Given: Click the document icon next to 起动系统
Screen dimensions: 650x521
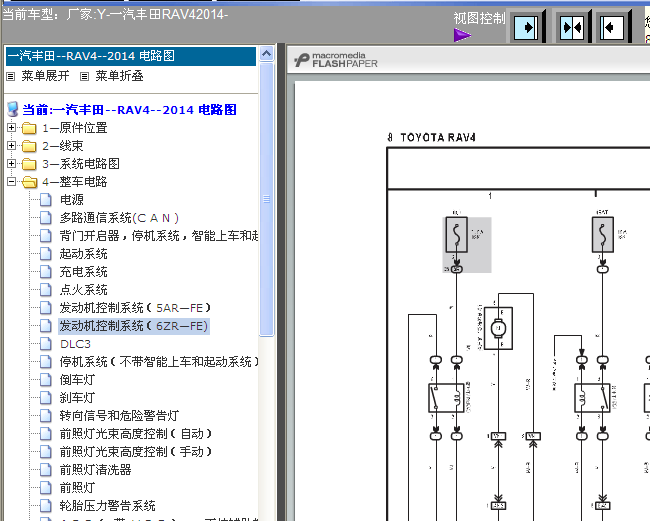Looking at the screenshot, I should [46, 254].
